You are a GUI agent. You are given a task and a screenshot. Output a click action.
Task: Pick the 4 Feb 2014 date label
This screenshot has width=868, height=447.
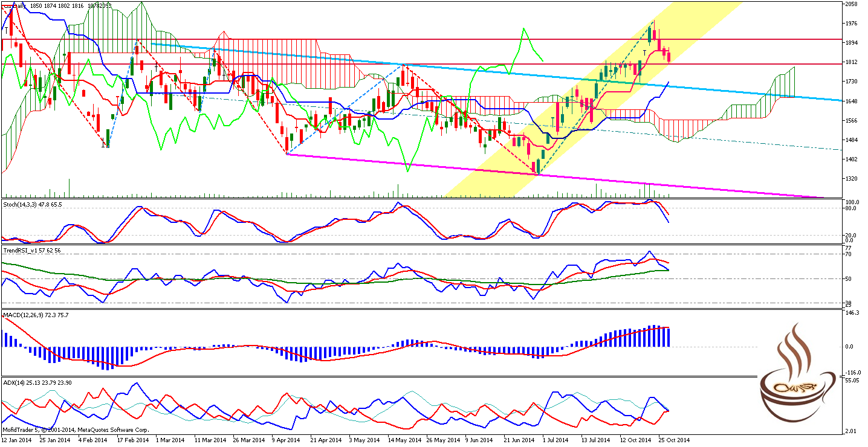click(92, 440)
